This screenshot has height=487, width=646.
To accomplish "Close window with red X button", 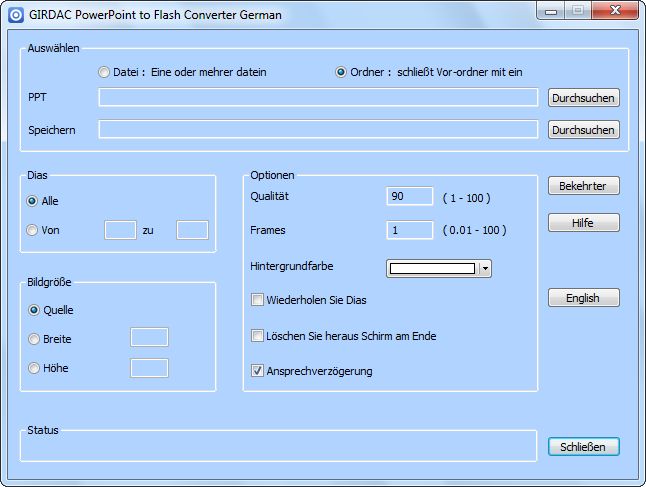I will point(615,11).
